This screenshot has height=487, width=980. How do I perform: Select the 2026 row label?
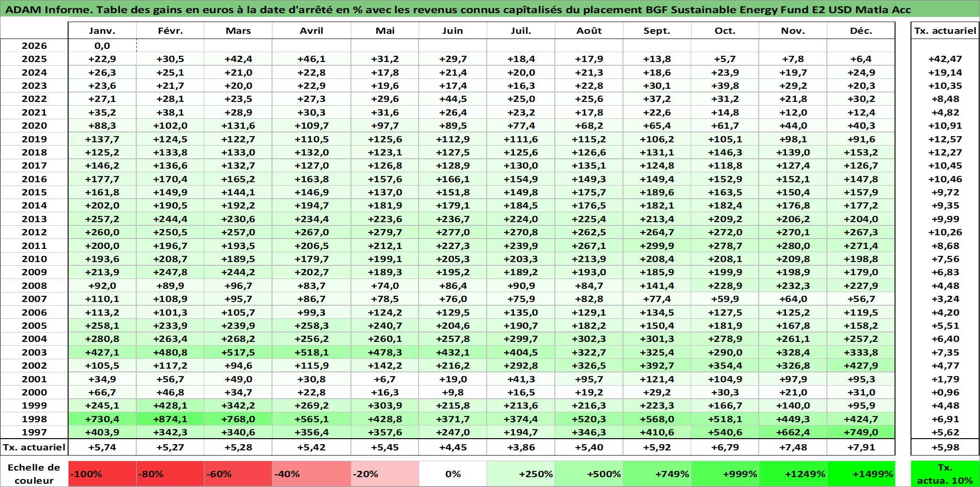click(34, 46)
